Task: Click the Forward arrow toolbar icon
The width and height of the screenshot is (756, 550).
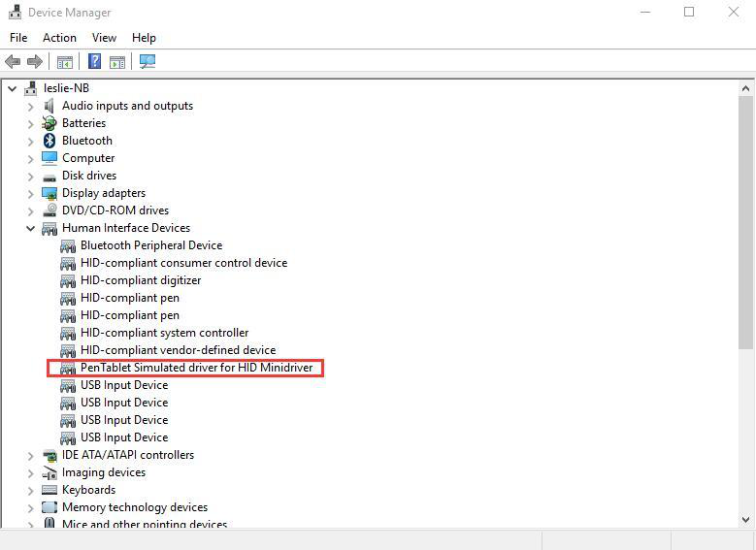Action: point(35,62)
